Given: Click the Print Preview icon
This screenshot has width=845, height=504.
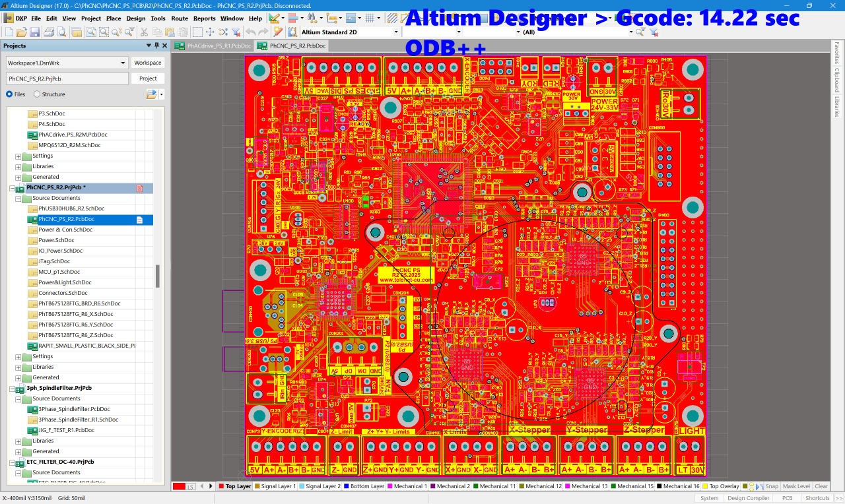Looking at the screenshot, I should (62, 32).
